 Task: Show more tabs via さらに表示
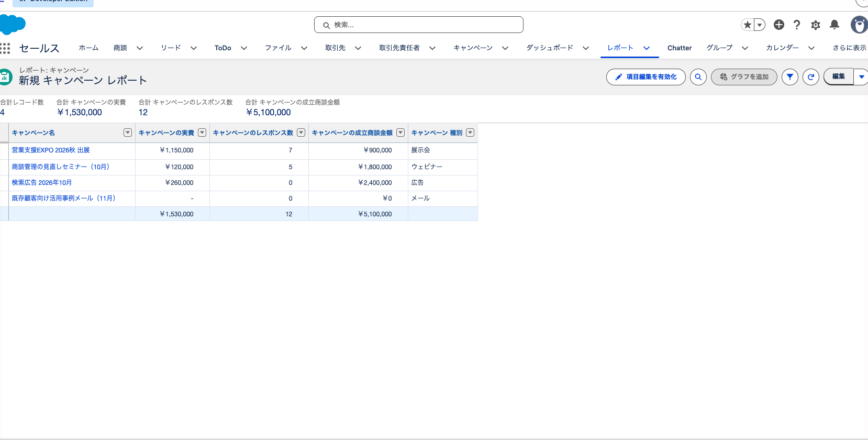[x=850, y=48]
